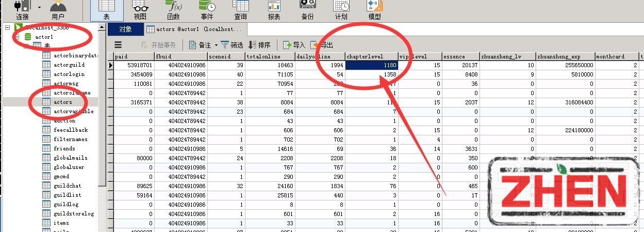Collapse the localhost_3306 connection tree node
Screen dimensions: 644x232
tap(8, 27)
